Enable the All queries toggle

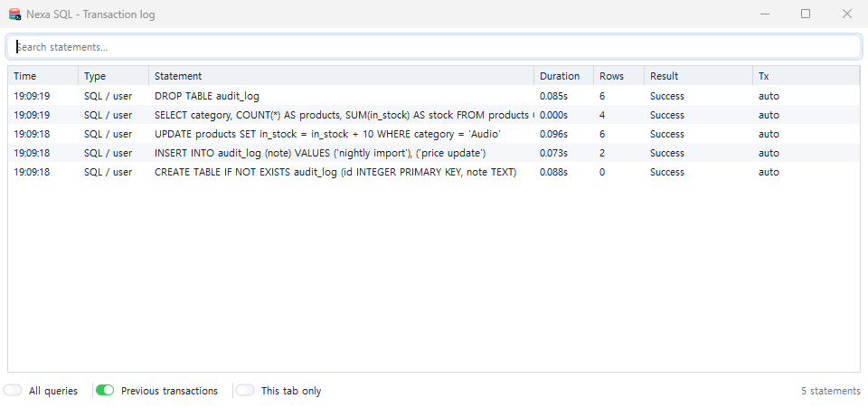pos(13,391)
